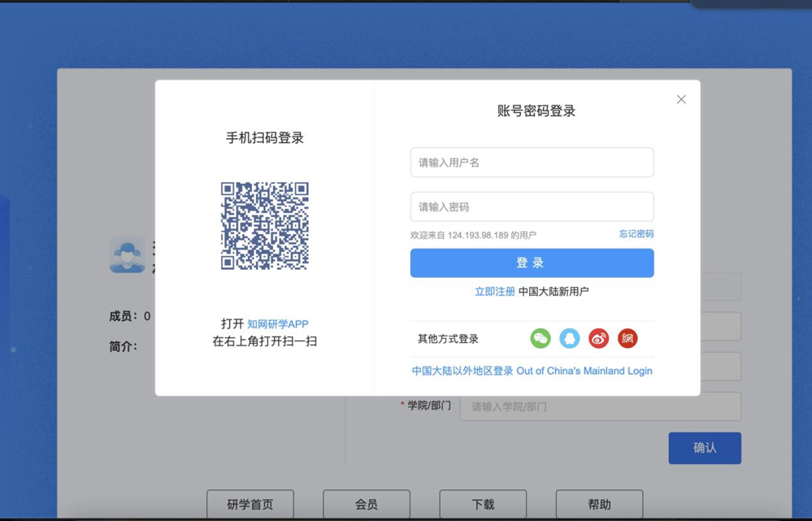Click the 确认 button
This screenshot has height=521, width=812.
click(704, 448)
